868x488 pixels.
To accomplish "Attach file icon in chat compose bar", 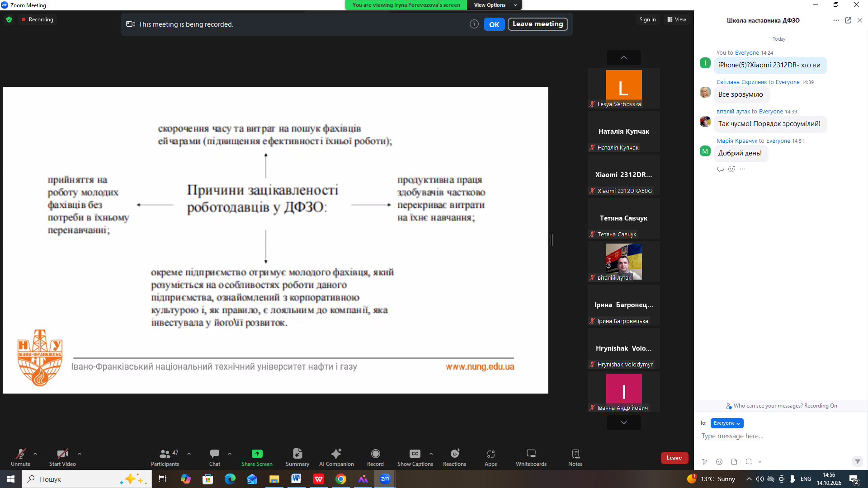I will click(x=734, y=462).
